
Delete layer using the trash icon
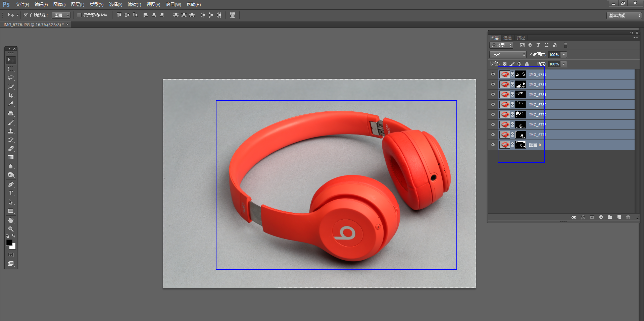(628, 217)
